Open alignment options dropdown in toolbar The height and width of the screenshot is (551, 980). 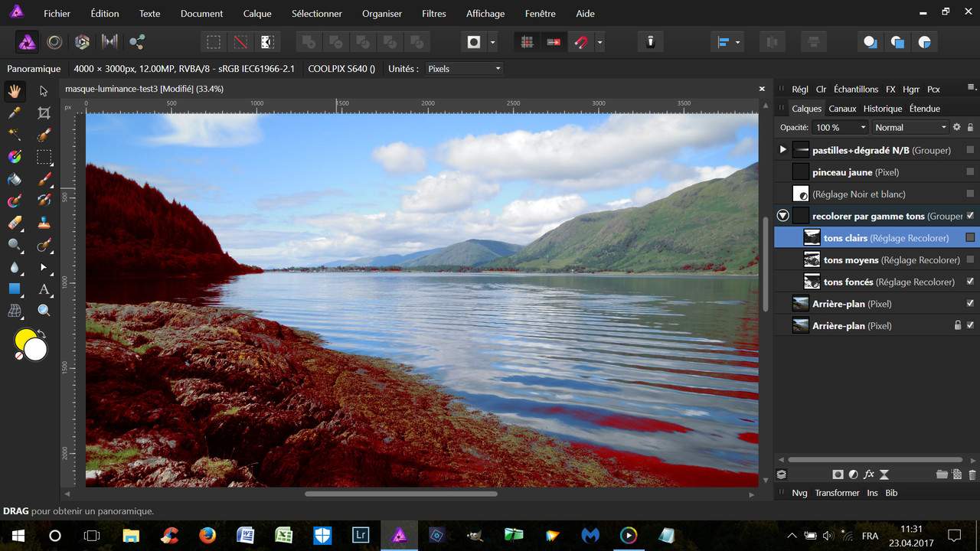[x=737, y=42]
